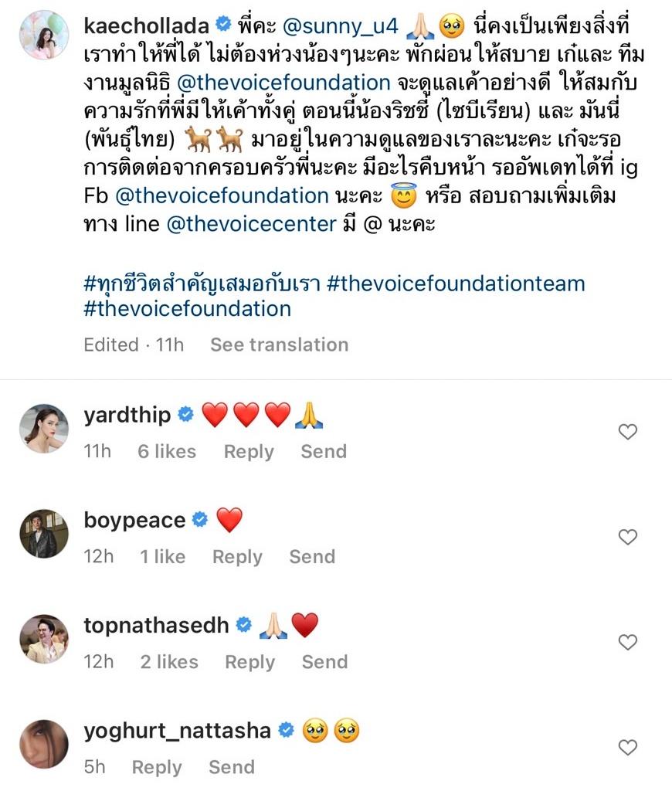Image resolution: width=672 pixels, height=808 pixels.
Task: Open kaechollada's profile picture
Action: coord(44,35)
